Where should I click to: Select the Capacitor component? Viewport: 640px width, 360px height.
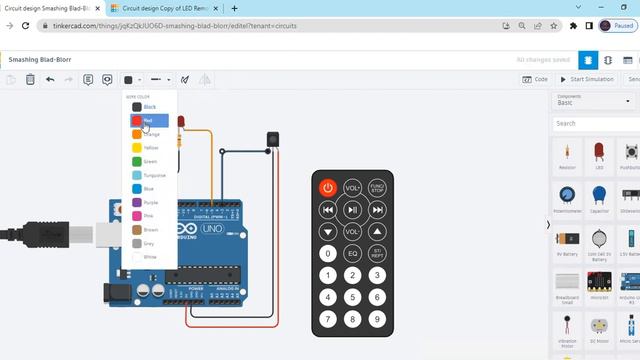click(599, 200)
